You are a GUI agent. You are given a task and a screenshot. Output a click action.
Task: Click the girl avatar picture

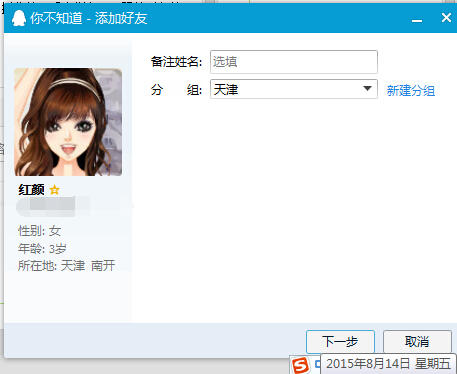[x=68, y=122]
